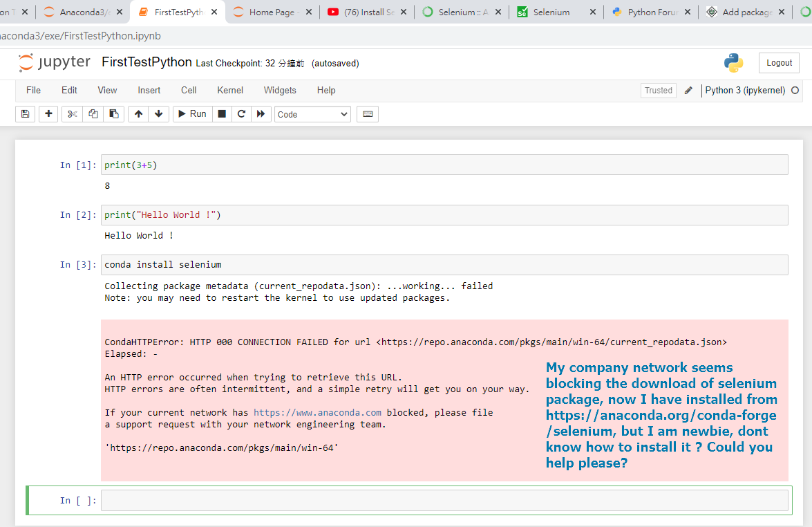
Task: Cut selected cells with scissors icon
Action: click(72, 114)
